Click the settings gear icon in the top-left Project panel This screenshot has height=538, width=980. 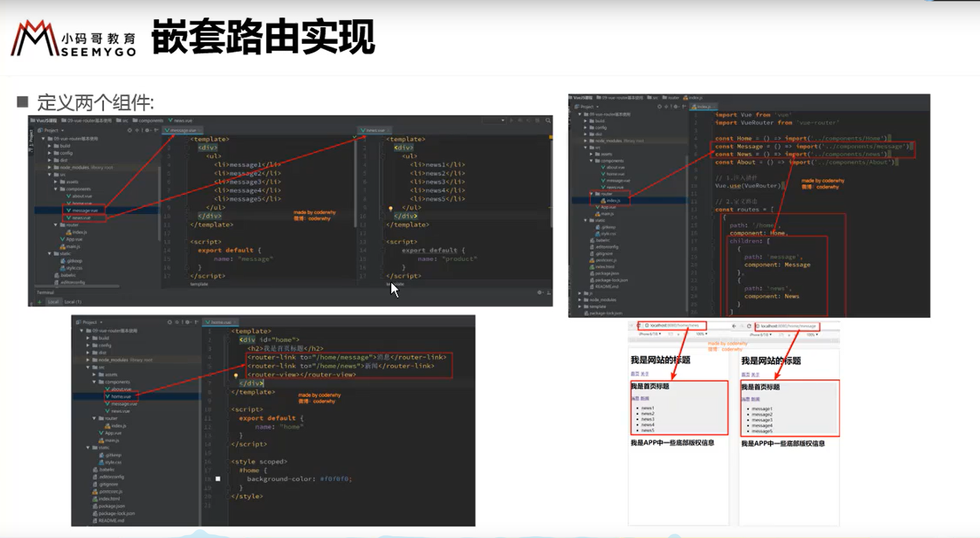point(147,130)
